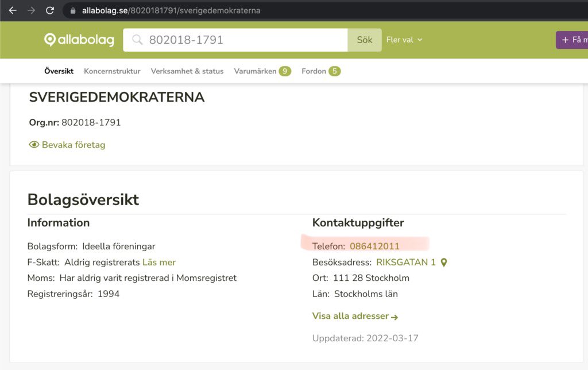Select the allabolag.se URL in address bar
588x370 pixels.
coord(171,10)
